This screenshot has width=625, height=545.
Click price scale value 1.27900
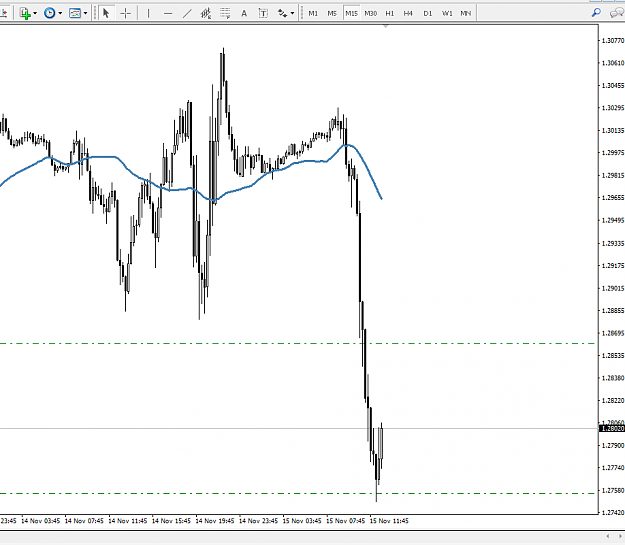pyautogui.click(x=613, y=445)
